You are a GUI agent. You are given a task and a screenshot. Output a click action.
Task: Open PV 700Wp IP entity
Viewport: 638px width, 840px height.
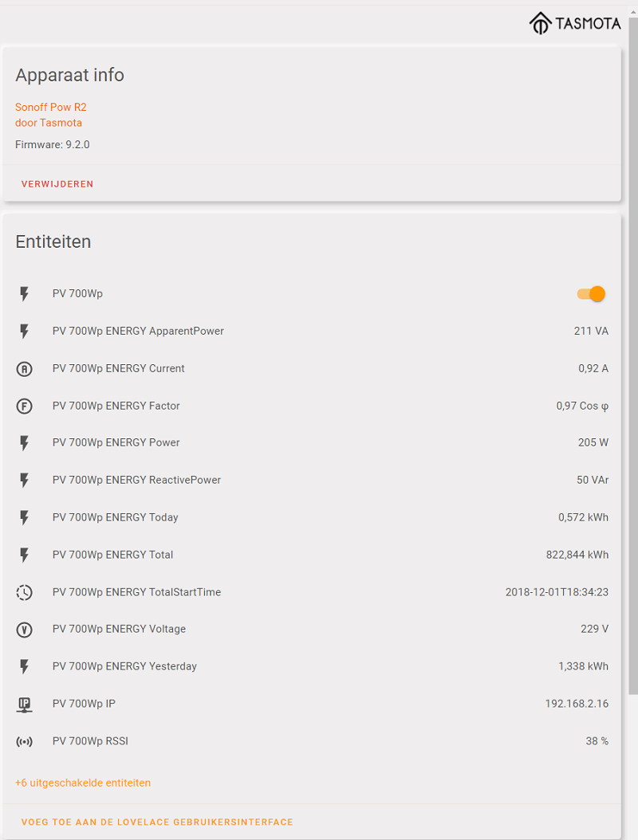coord(84,704)
